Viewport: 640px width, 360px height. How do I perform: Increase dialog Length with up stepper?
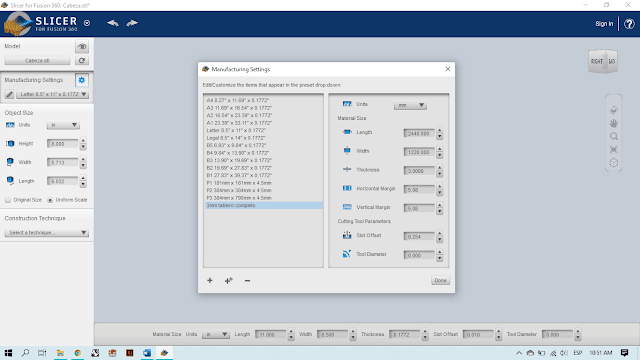coord(440,131)
